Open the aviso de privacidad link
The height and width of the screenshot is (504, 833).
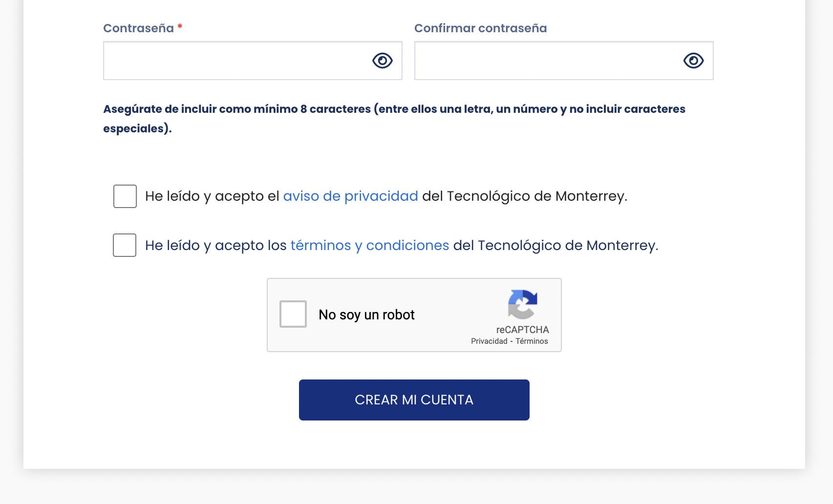point(350,196)
